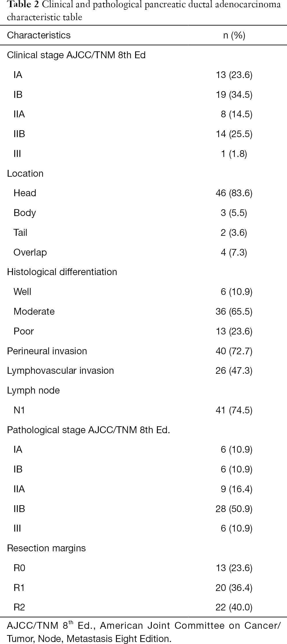287x644 pixels.
Task: Select the Characteristics column header
Action: 39,35
